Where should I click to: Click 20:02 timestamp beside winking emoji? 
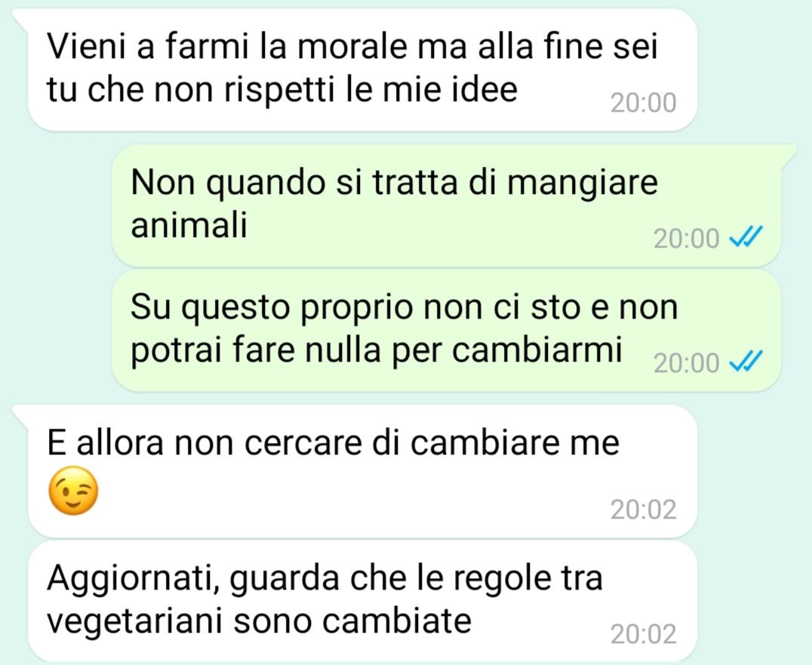click(x=643, y=510)
